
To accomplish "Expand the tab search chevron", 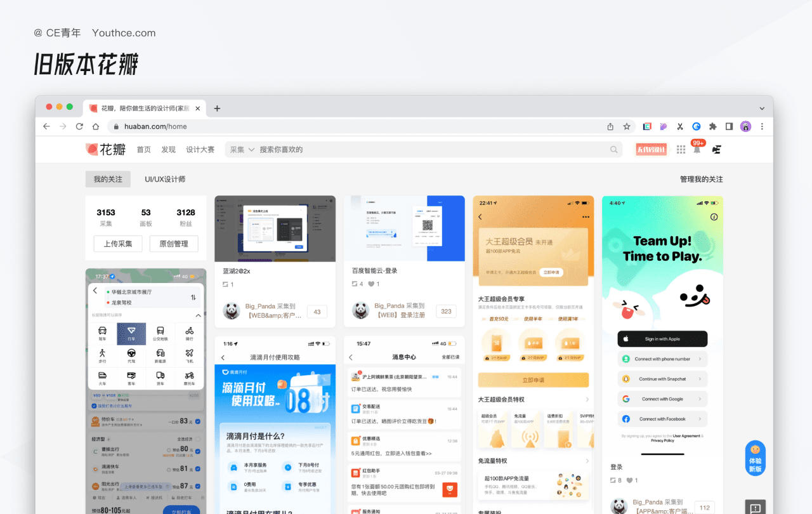I will 762,109.
